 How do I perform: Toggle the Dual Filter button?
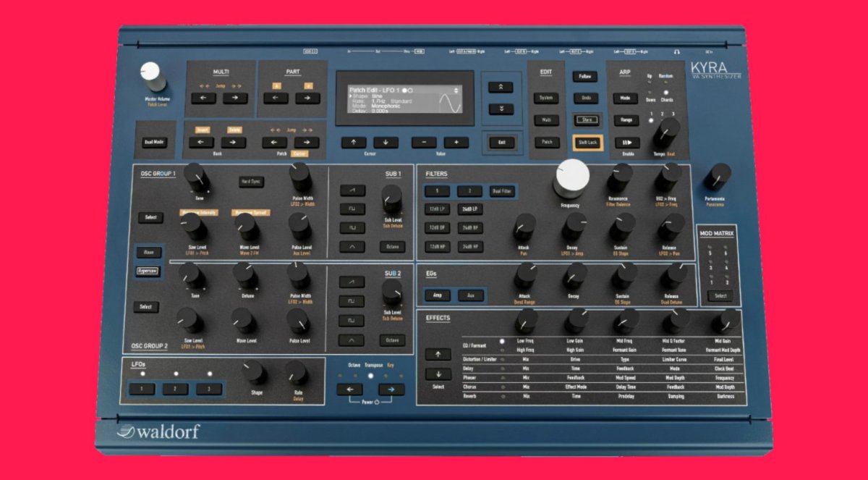tap(503, 191)
